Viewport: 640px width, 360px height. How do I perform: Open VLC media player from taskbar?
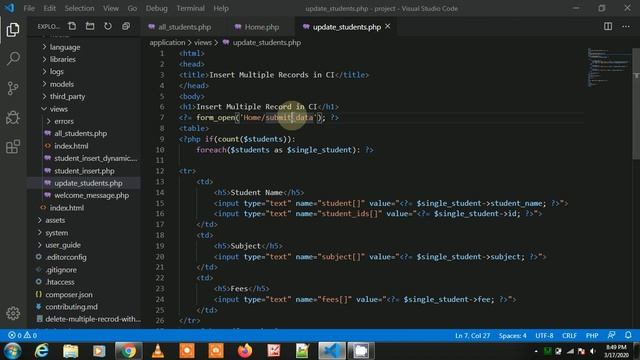(158, 351)
